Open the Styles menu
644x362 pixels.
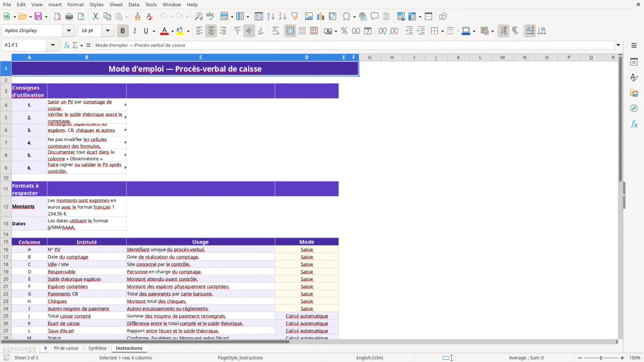97,4
